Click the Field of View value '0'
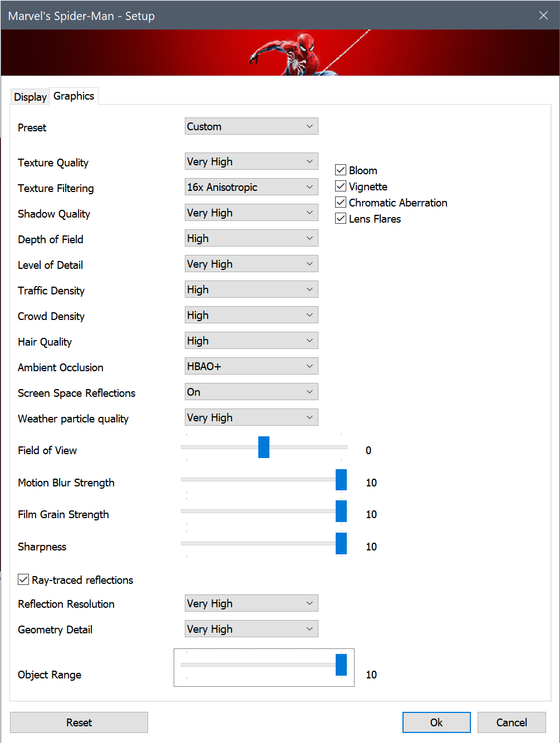This screenshot has width=560, height=743. pyautogui.click(x=369, y=450)
